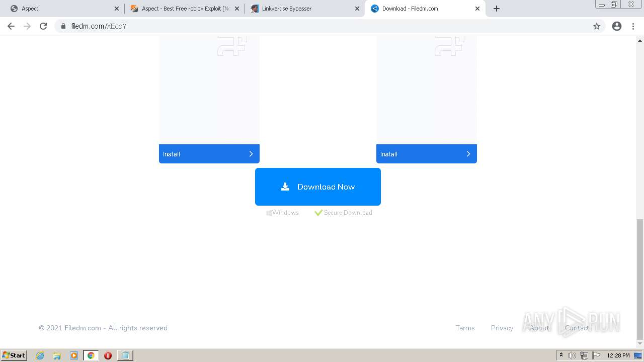Click the right ad card thumbnail
This screenshot has width=644, height=362.
pos(427,90)
